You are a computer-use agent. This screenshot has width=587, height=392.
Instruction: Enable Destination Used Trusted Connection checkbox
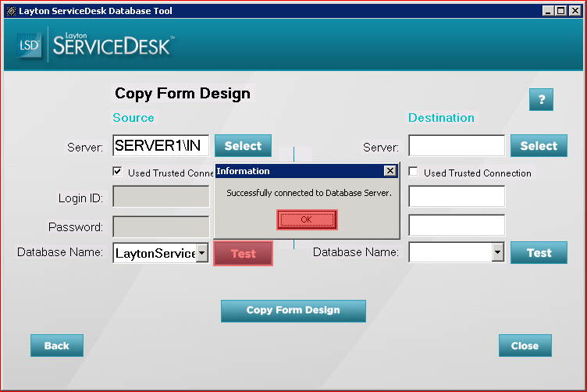(413, 172)
